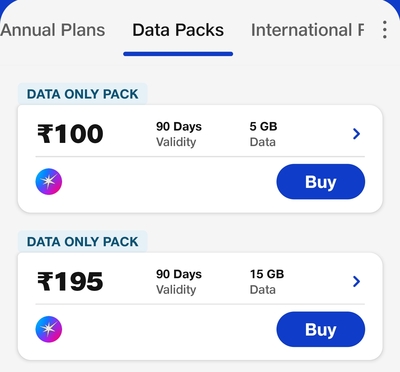Click the blue underline below Data Packs
Screen dimensions: 400x372
[178, 54]
